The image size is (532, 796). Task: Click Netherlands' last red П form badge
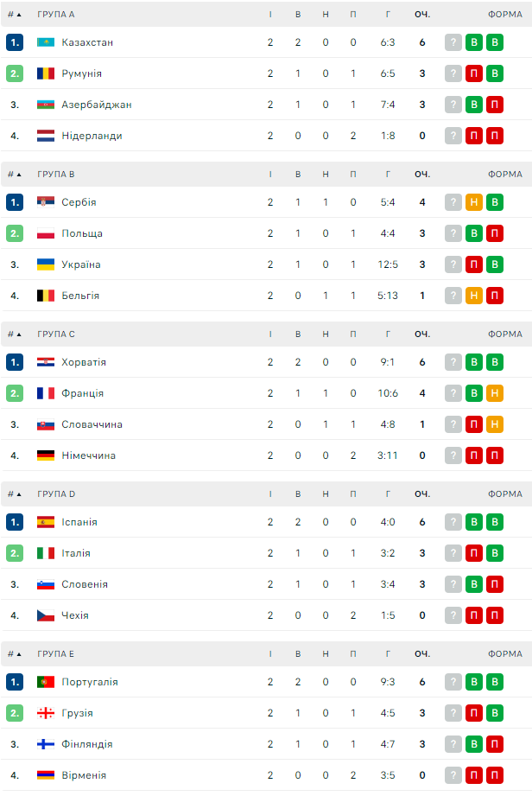pos(495,136)
